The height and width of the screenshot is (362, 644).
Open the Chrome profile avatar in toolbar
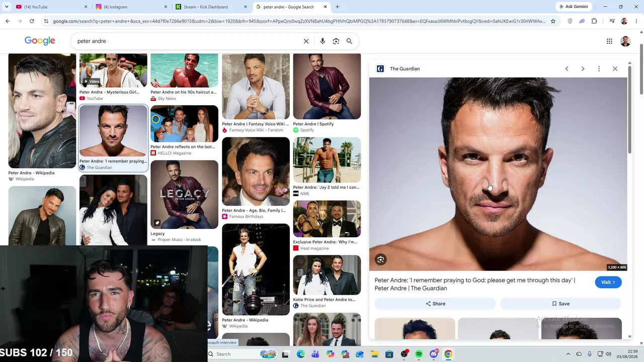624,21
